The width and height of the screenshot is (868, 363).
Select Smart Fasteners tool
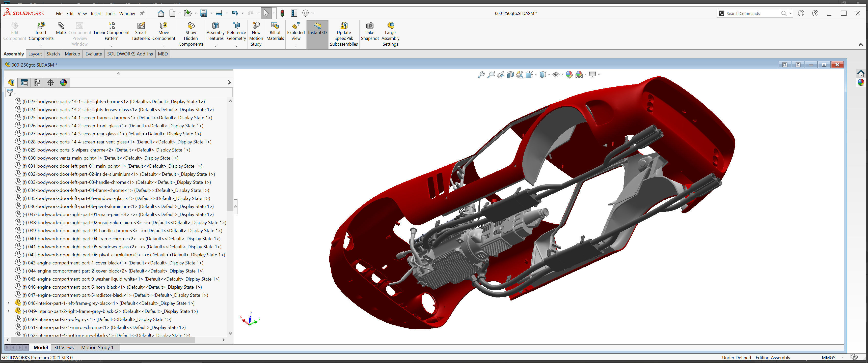tap(141, 26)
